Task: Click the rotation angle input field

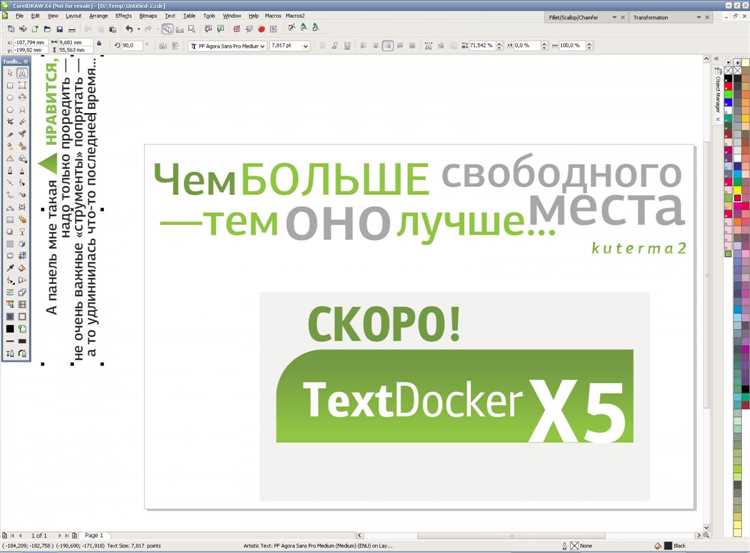Action: pyautogui.click(x=132, y=46)
